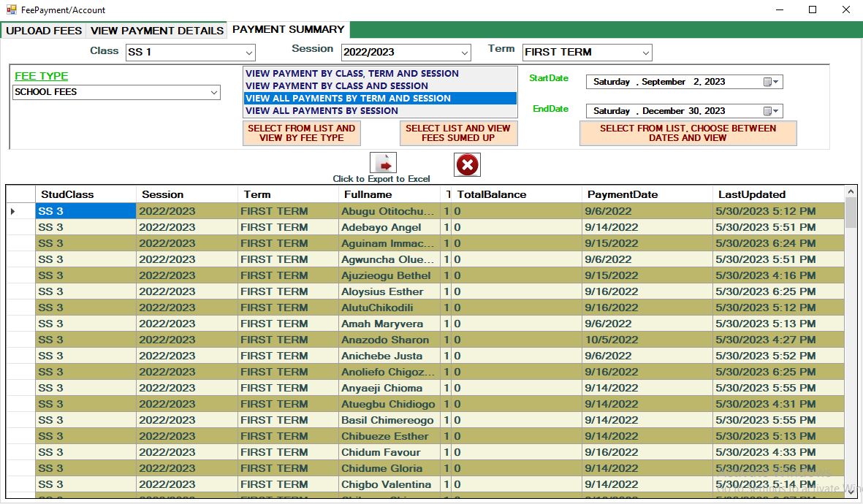Click the Aguinam Immac... name cell

(389, 243)
